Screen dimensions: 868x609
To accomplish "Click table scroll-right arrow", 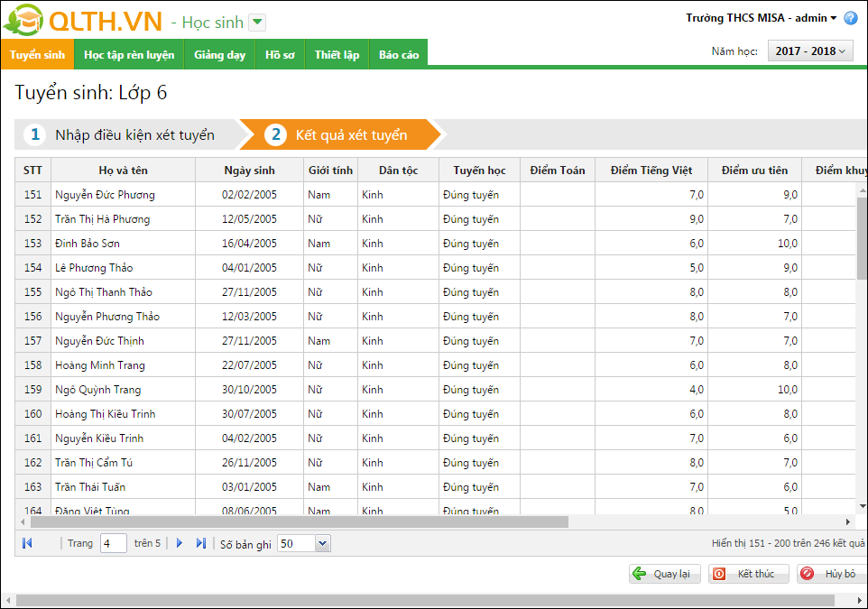I will point(847,521).
